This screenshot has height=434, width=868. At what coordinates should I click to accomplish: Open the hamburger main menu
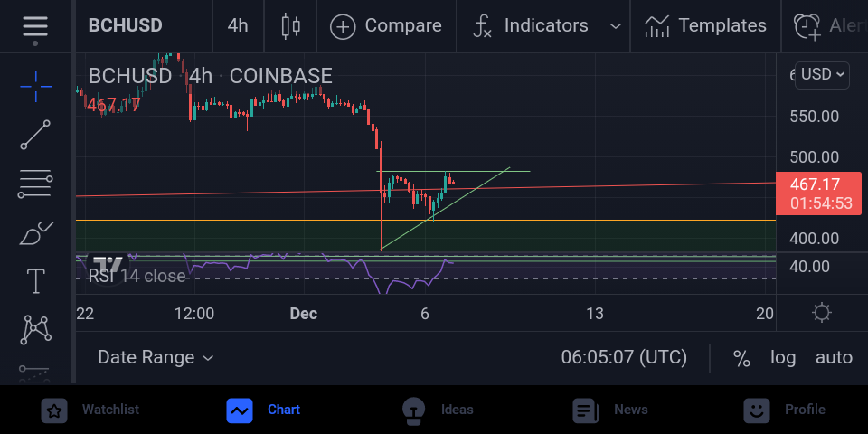35,26
